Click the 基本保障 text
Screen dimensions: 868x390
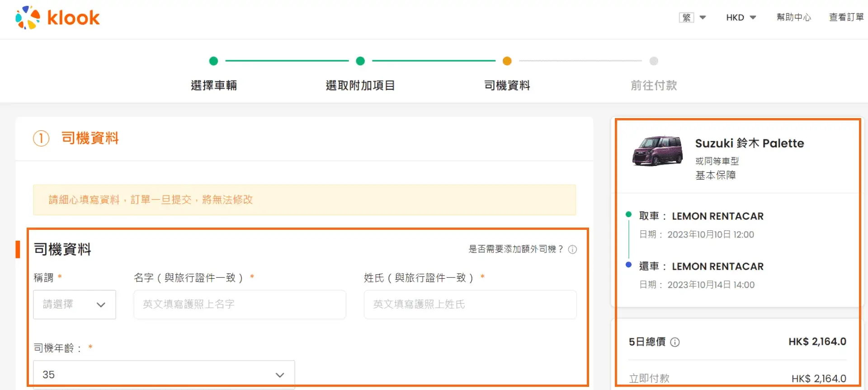coord(715,175)
